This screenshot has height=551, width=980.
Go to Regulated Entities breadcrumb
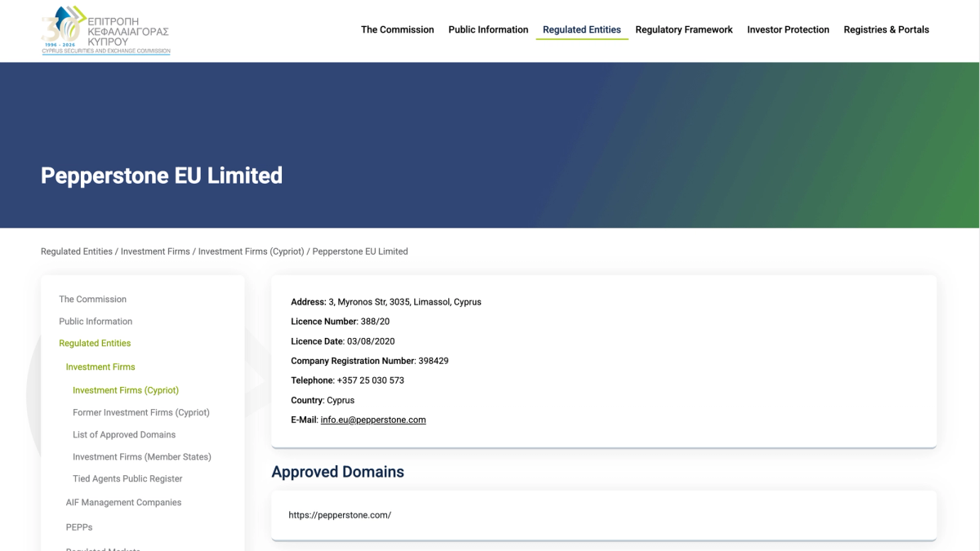77,251
